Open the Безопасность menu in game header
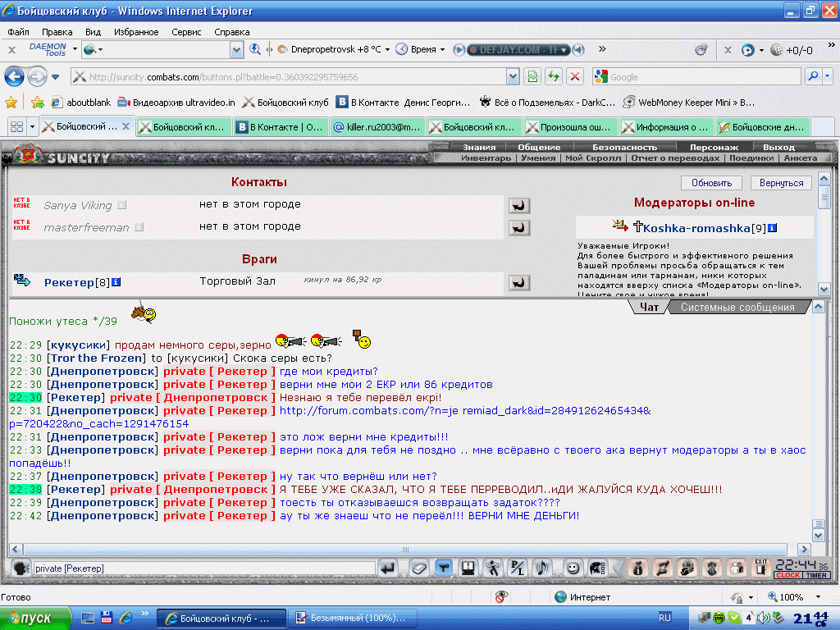This screenshot has height=630, width=840. (624, 148)
